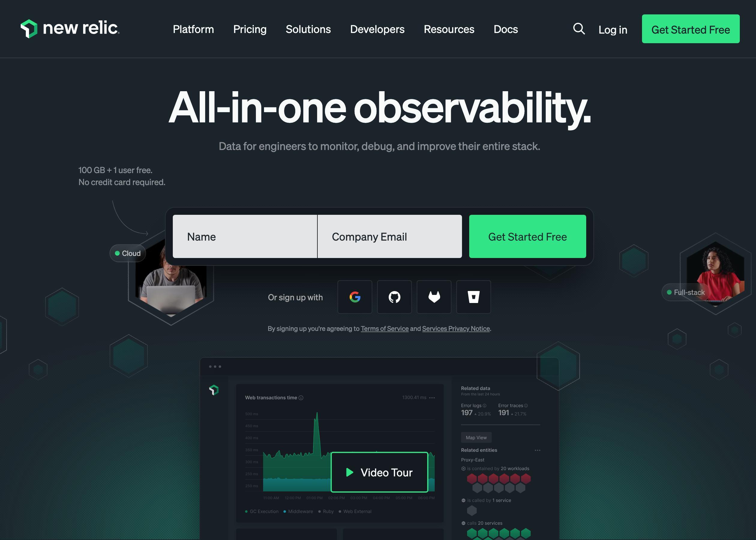Click the Terms of Service link
Image resolution: width=756 pixels, height=540 pixels.
point(384,328)
